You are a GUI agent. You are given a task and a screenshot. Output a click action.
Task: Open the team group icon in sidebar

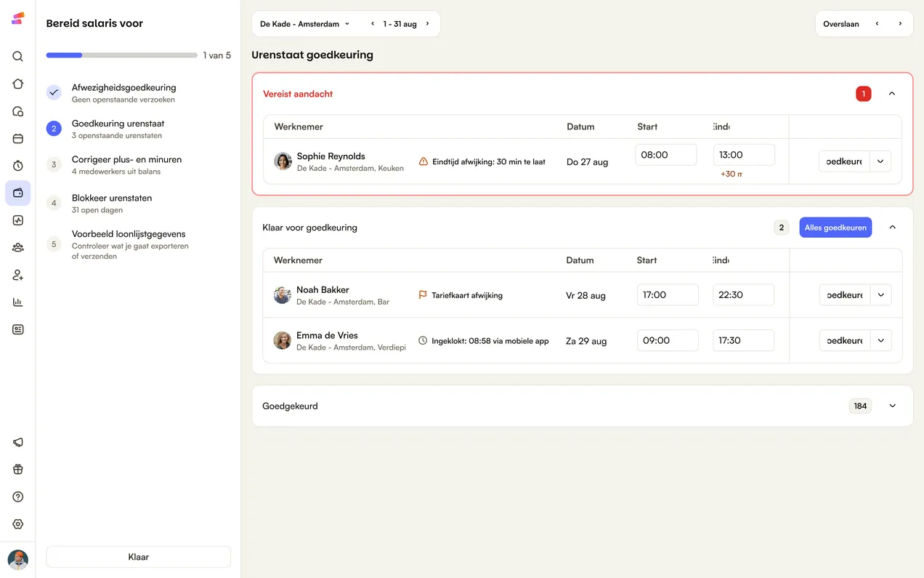18,247
